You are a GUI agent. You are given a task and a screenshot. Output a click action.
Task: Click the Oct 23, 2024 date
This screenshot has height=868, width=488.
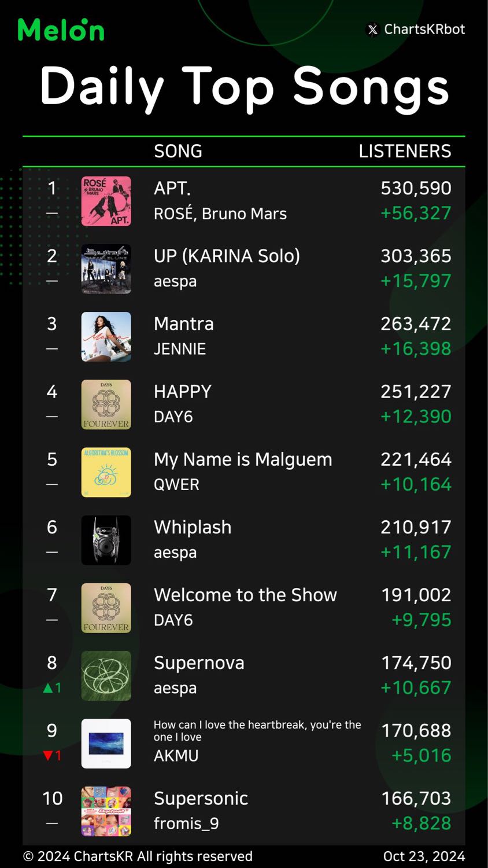click(424, 856)
